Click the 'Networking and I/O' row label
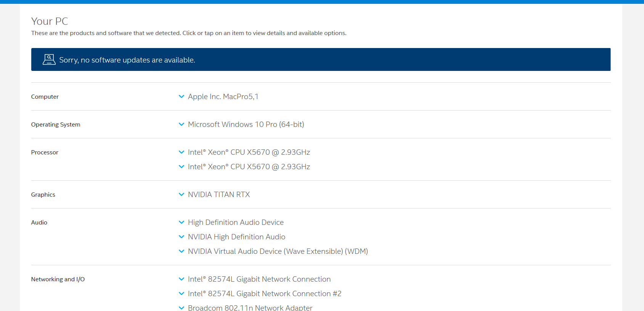 (58, 279)
